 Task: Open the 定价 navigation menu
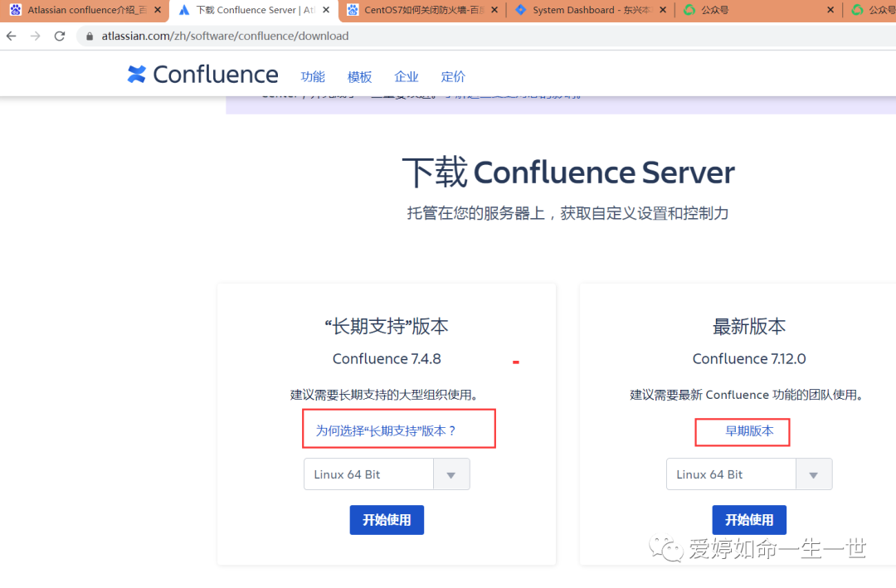click(453, 76)
